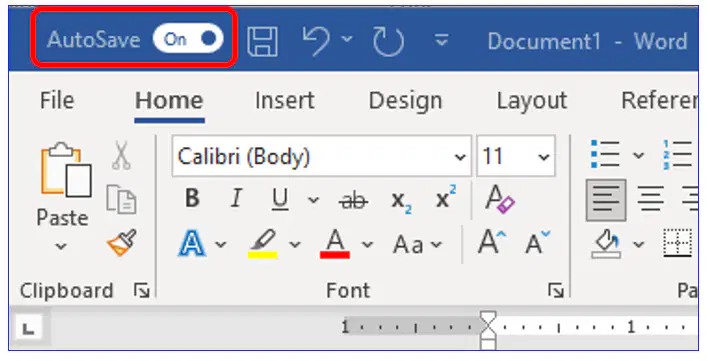Viewport: 707px width, 361px height.
Task: Toggle Strikethrough formatting
Action: pyautogui.click(x=353, y=199)
